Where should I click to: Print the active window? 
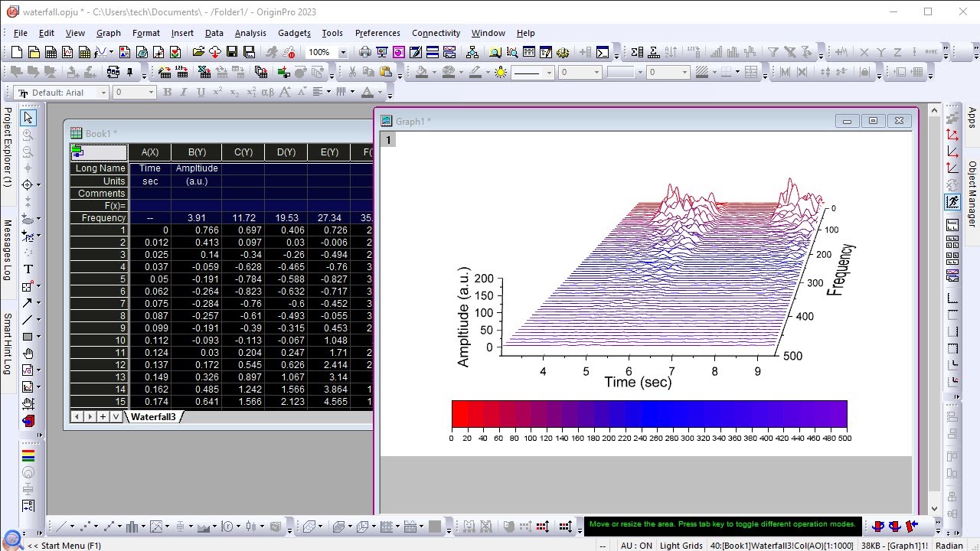(365, 52)
